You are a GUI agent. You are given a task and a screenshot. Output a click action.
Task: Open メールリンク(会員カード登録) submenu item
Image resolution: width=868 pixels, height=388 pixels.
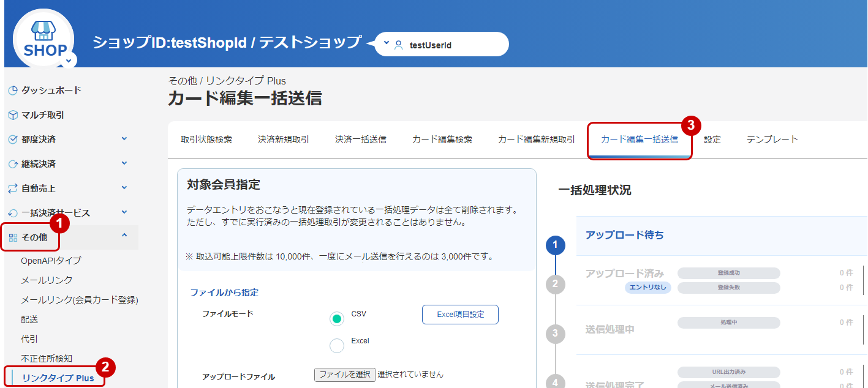pyautogui.click(x=80, y=300)
